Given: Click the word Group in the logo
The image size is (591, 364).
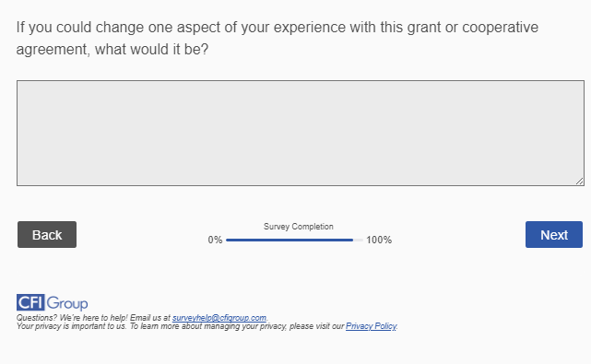Looking at the screenshot, I should point(67,303).
